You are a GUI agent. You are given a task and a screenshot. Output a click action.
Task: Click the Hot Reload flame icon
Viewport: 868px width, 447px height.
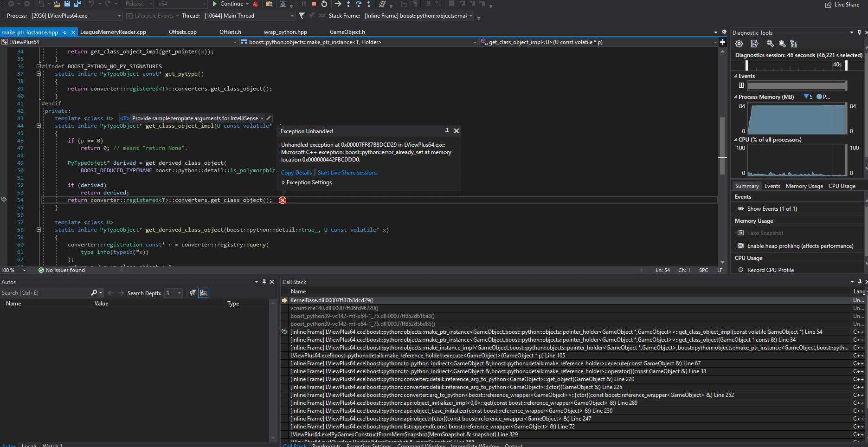pos(255,4)
